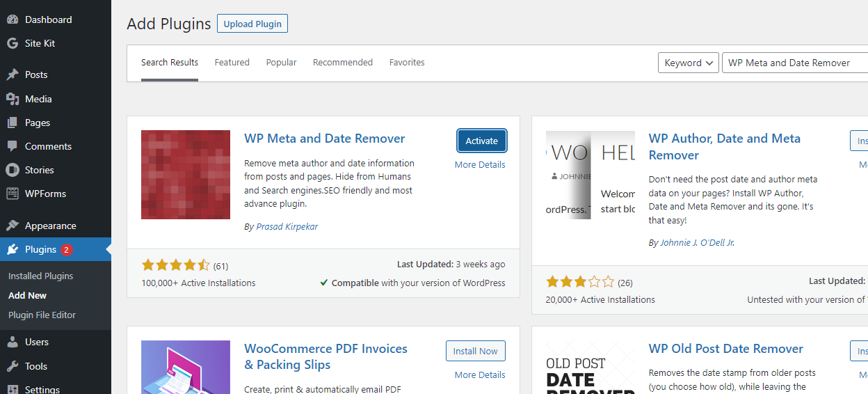Click WooCommerce PDF Invoices purple thumbnail
Screen dimensions: 868x394
point(186,367)
